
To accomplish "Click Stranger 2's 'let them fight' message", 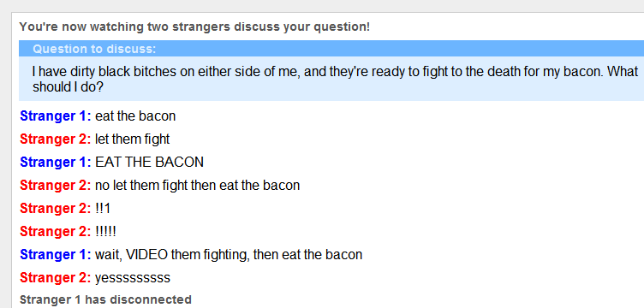I will click(x=132, y=139).
